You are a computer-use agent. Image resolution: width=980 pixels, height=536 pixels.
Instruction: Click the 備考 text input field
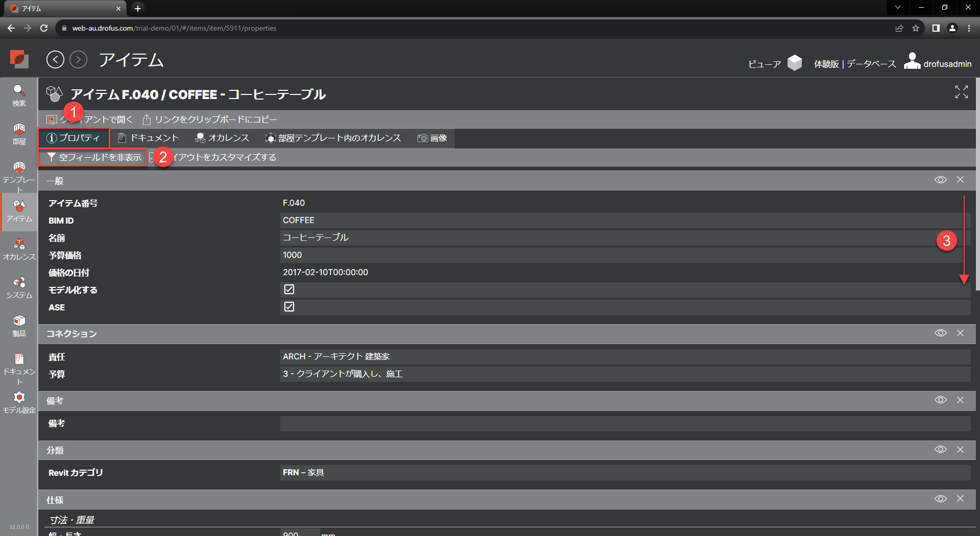625,423
